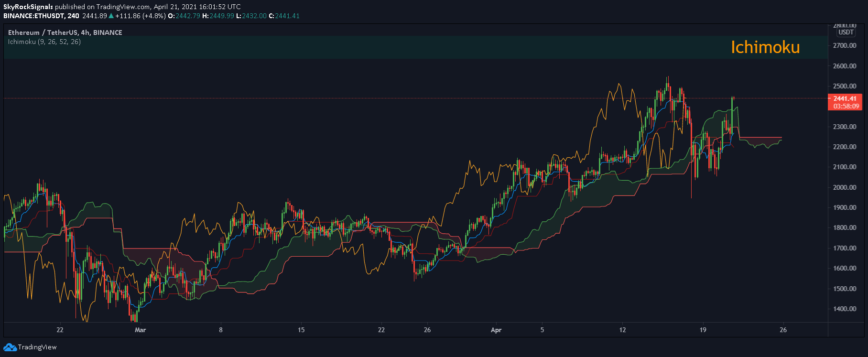Image resolution: width=868 pixels, height=357 pixels.
Task: Click the C:2441.41 close value in header
Action: pyautogui.click(x=284, y=16)
